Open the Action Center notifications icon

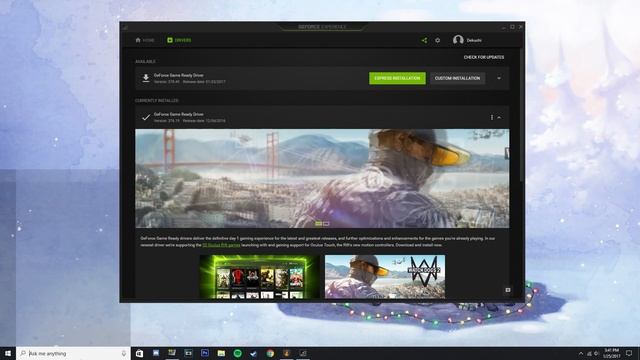(x=629, y=353)
